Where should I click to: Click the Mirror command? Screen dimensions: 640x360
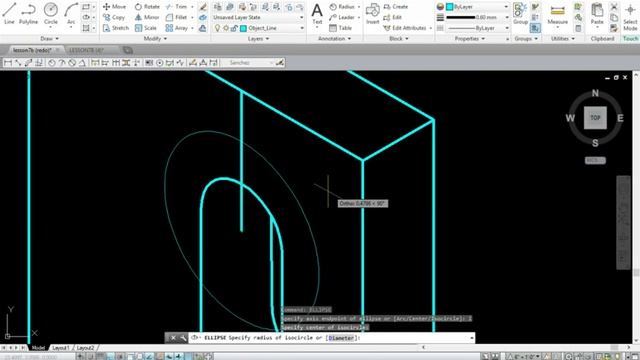click(147, 17)
